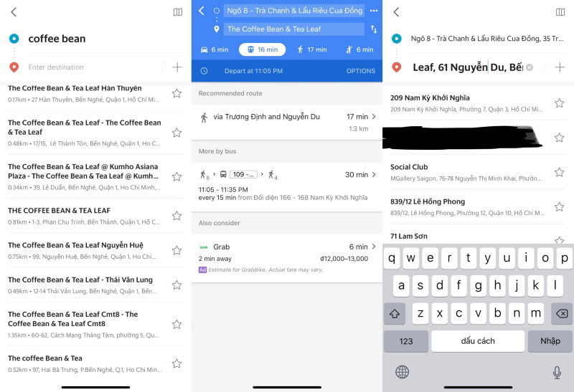Open map view icon on address typing screen
Image resolution: width=574 pixels, height=392 pixels.
560,12
